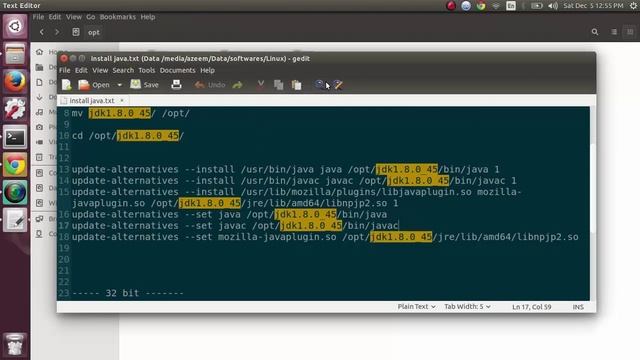Open gedit Tools menu

(x=147, y=70)
